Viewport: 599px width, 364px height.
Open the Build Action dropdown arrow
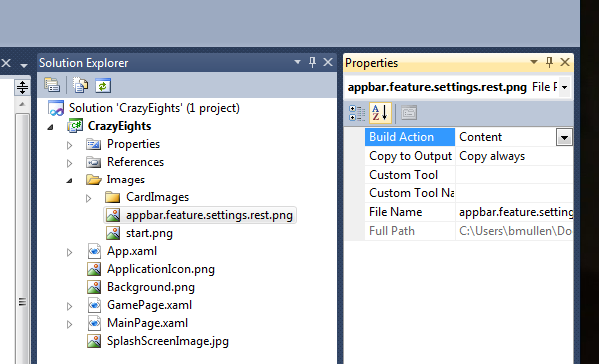point(564,137)
